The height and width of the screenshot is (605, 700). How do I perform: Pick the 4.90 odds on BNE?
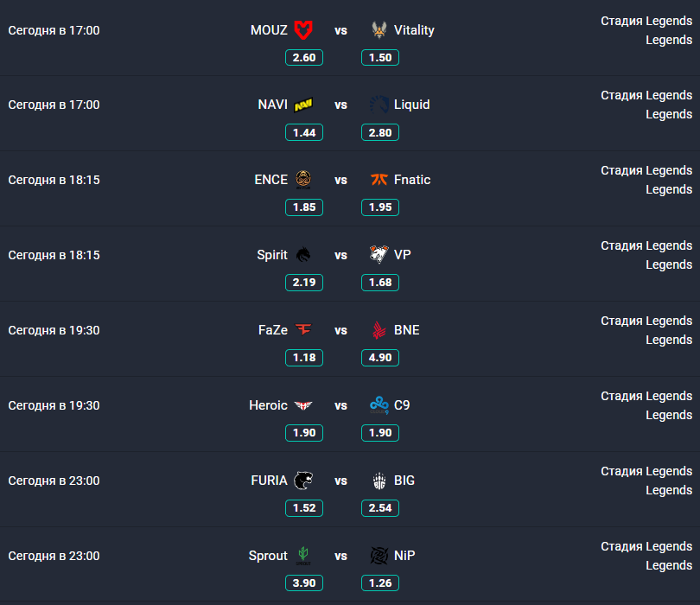click(380, 358)
